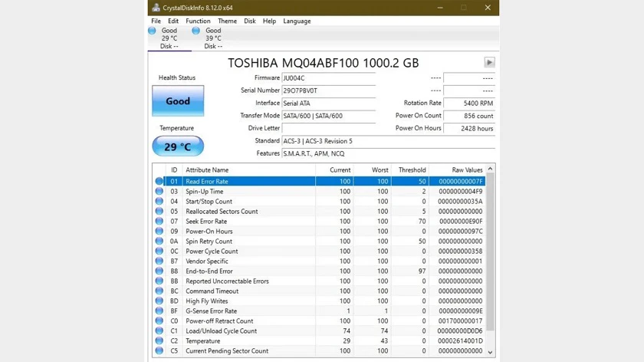644x362 pixels.
Task: Click the next disk arrow button
Action: (489, 62)
